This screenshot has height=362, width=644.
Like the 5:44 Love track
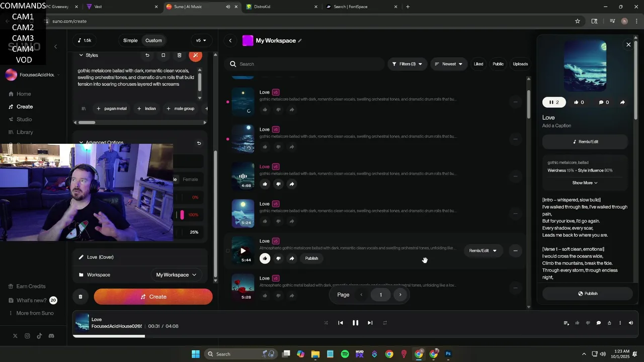click(x=265, y=258)
